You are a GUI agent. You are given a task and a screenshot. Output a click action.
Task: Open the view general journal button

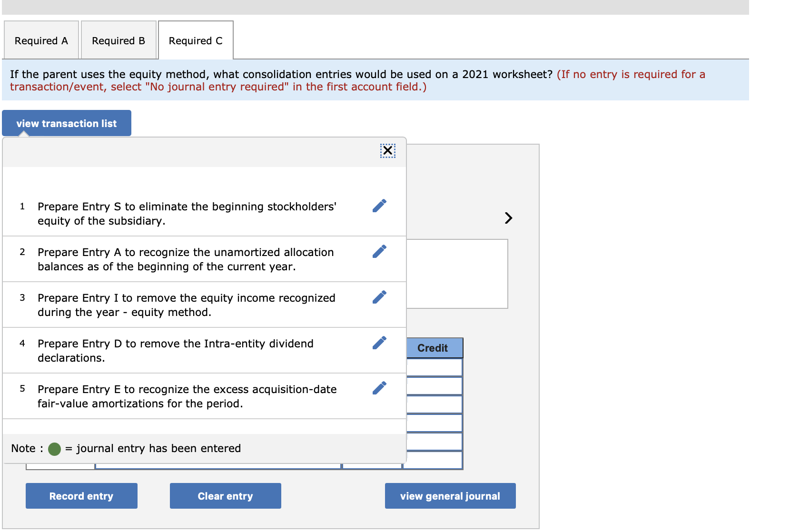pyautogui.click(x=450, y=496)
